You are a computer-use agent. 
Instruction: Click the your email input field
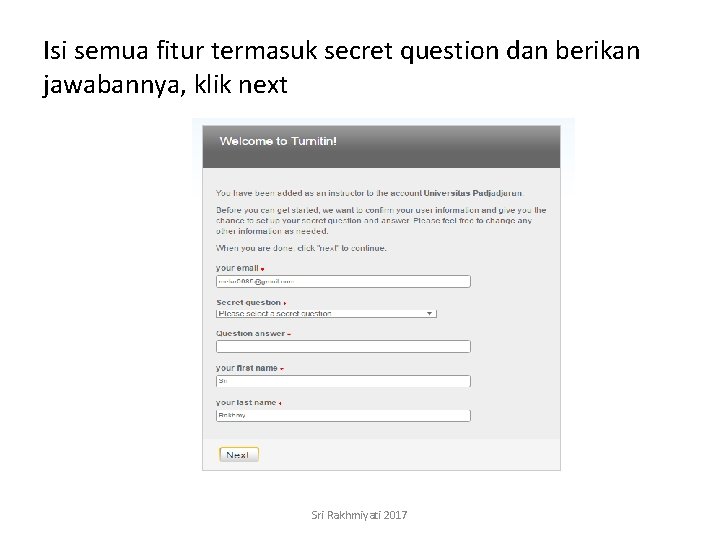pos(343,282)
